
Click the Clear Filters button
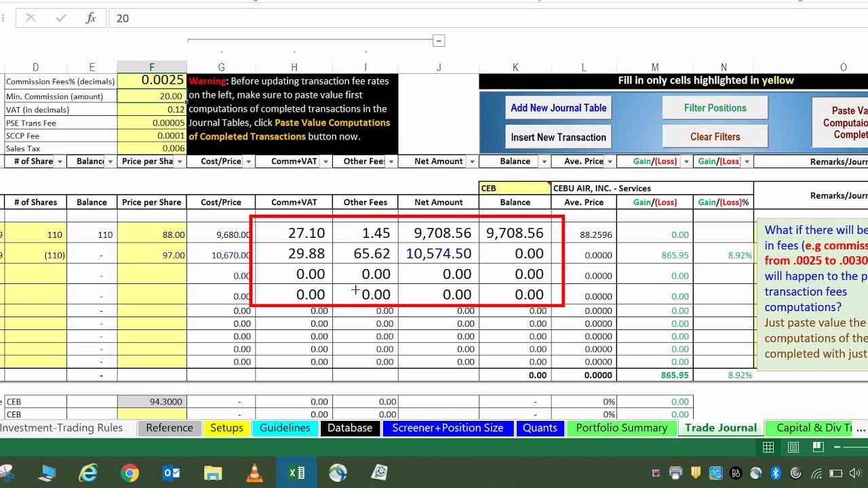click(x=715, y=137)
